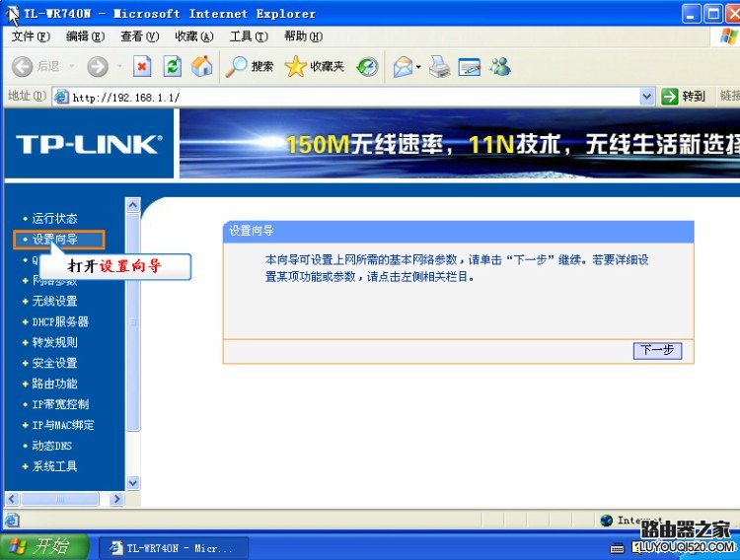Select TL-WR740N taskbar window button

pos(174,548)
